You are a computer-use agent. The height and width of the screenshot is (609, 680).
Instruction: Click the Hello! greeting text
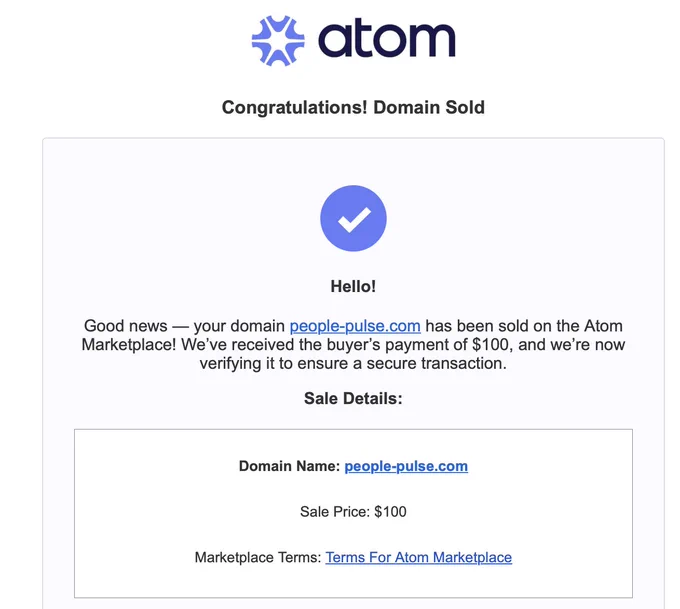353,286
